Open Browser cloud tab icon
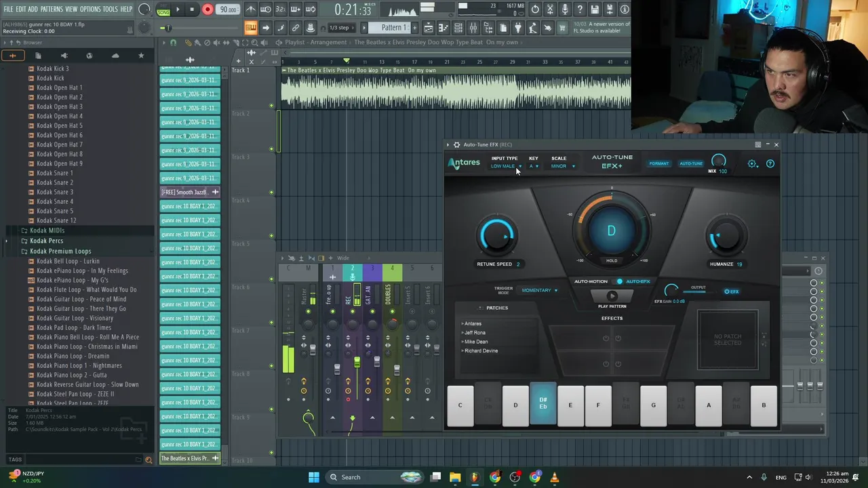 pos(115,56)
